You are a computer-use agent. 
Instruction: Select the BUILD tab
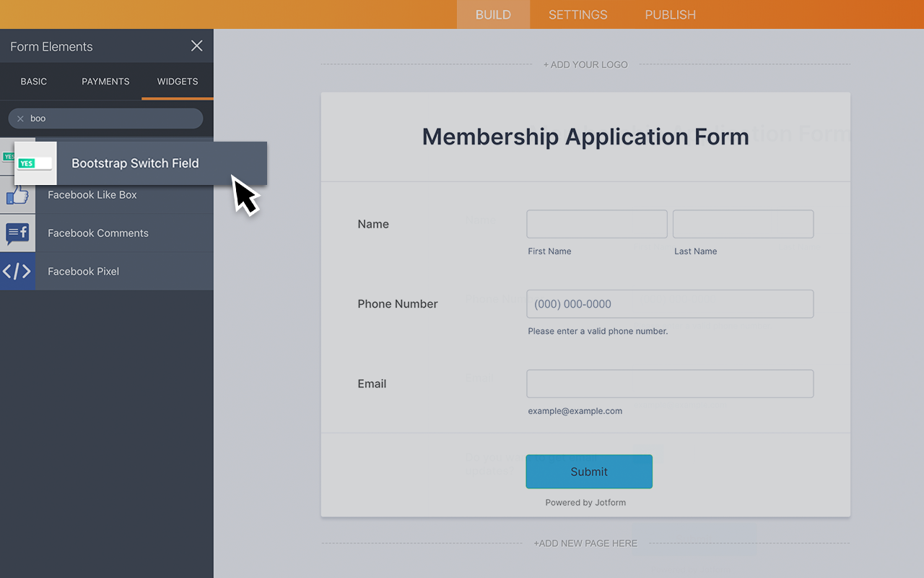(493, 14)
